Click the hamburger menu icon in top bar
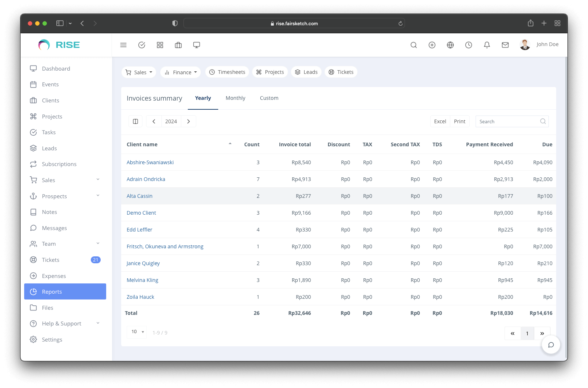This screenshot has width=588, height=388. point(123,45)
